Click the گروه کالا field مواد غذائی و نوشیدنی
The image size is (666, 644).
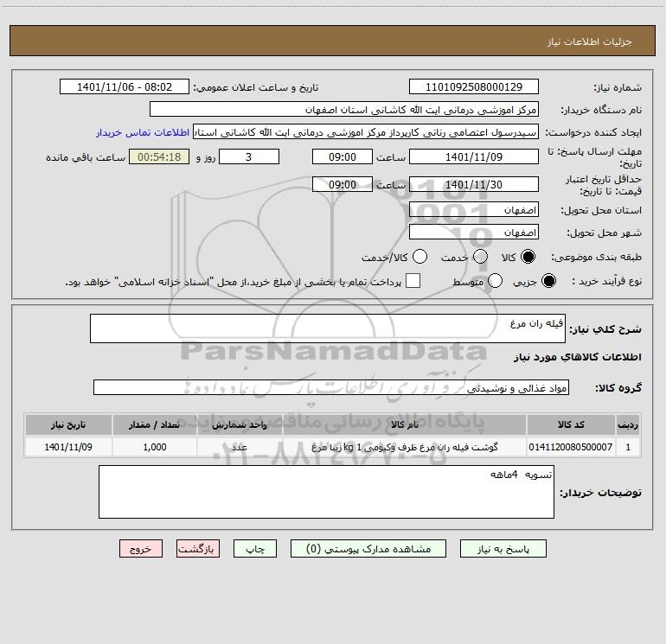coord(331,387)
